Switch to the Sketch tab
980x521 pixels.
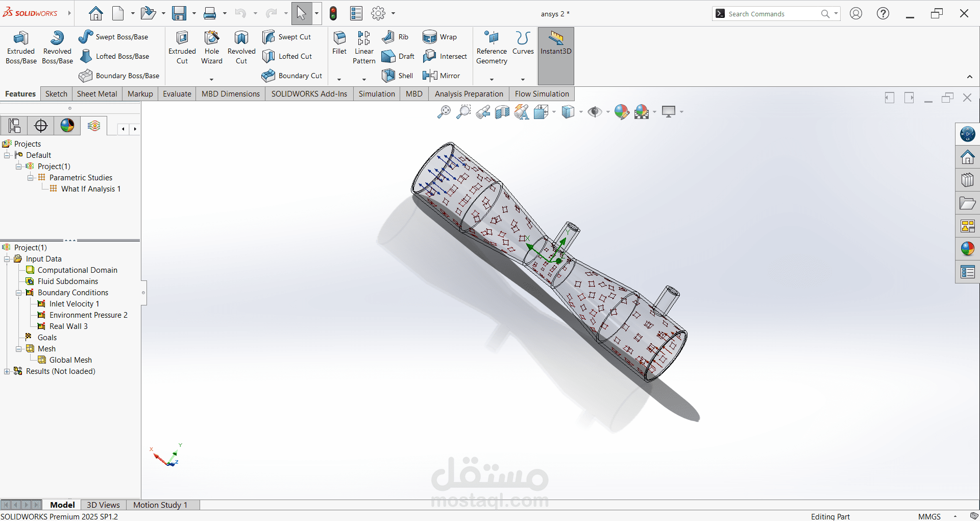point(56,94)
